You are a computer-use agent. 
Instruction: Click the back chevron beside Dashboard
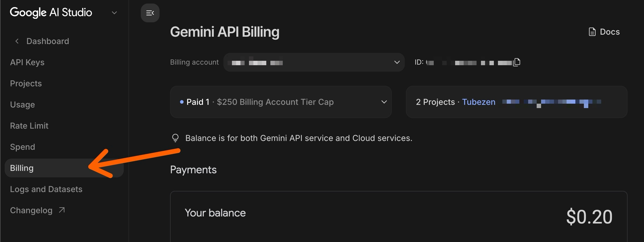17,41
